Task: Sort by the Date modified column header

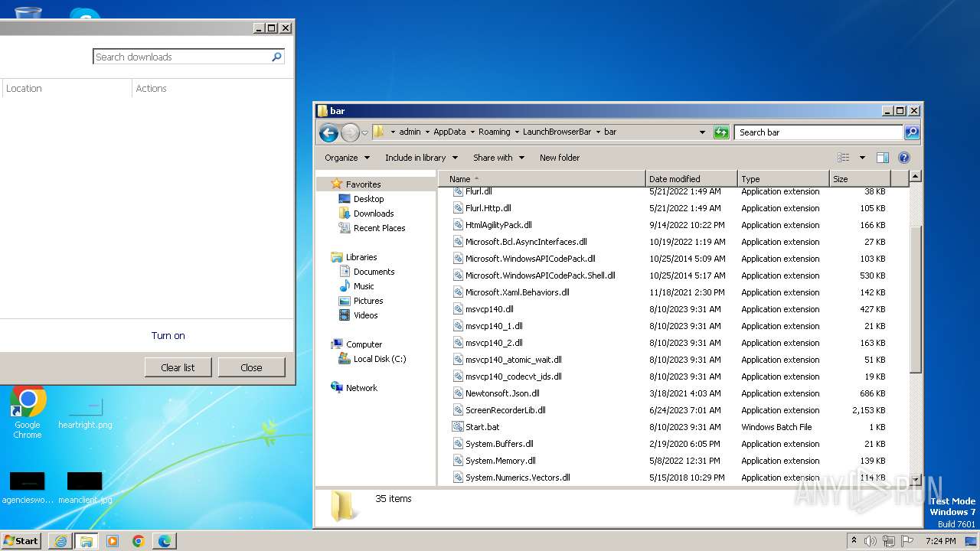Action: 692,179
